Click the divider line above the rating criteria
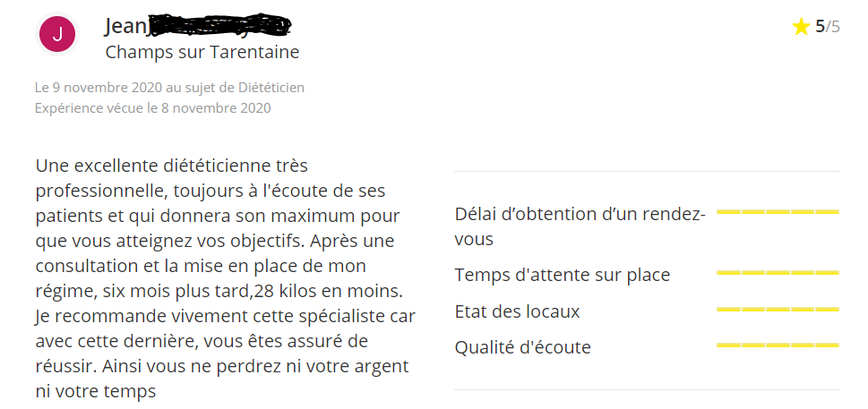868x409 pixels. [x=647, y=171]
